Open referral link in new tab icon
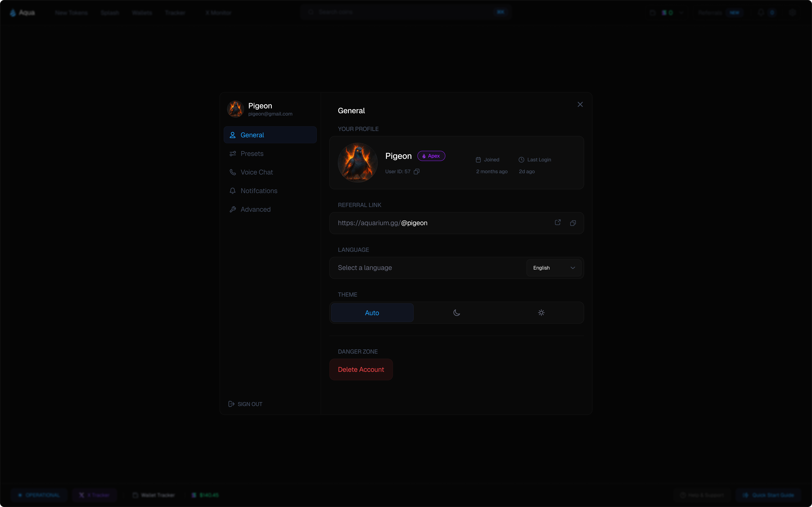The width and height of the screenshot is (812, 507). (x=558, y=223)
